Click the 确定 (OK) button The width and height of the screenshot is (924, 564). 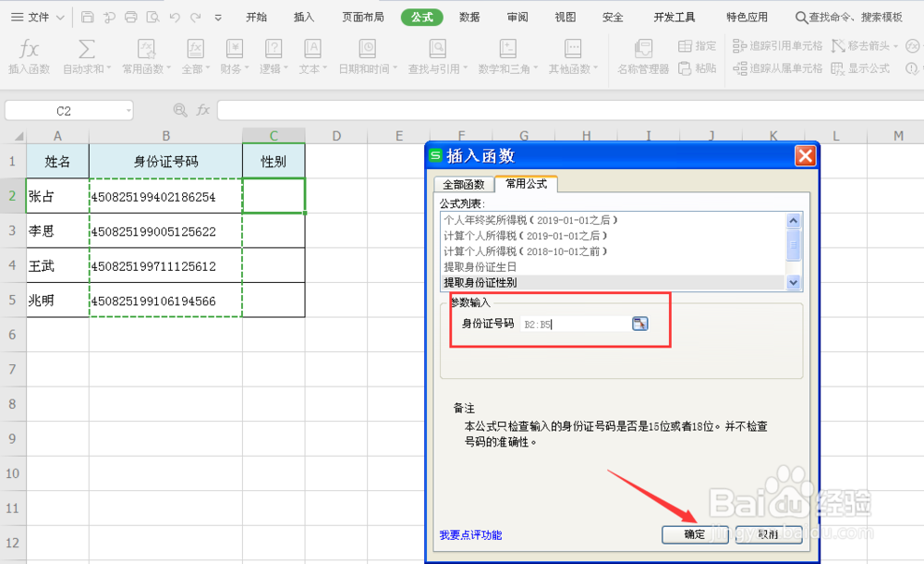[x=695, y=534]
